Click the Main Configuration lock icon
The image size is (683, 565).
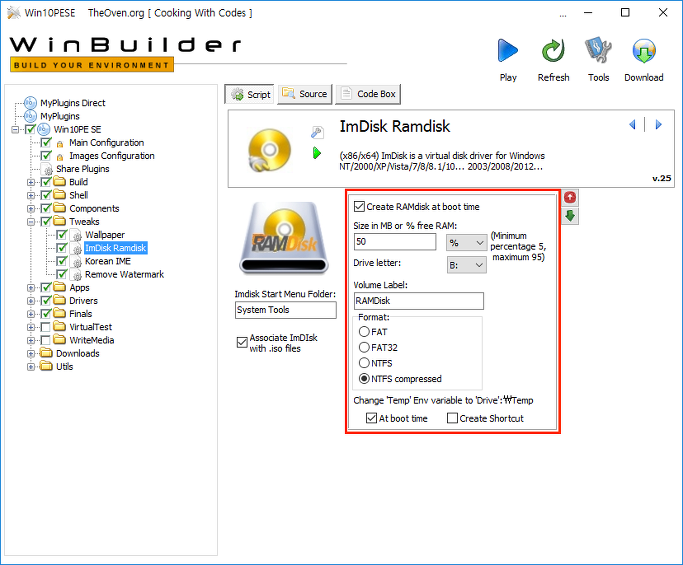60,143
